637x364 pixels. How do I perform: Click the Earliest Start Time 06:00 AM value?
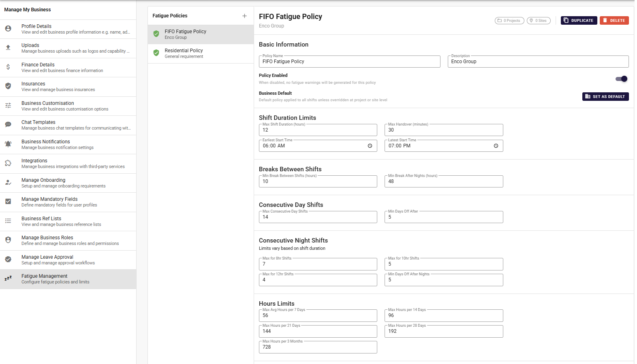point(274,146)
